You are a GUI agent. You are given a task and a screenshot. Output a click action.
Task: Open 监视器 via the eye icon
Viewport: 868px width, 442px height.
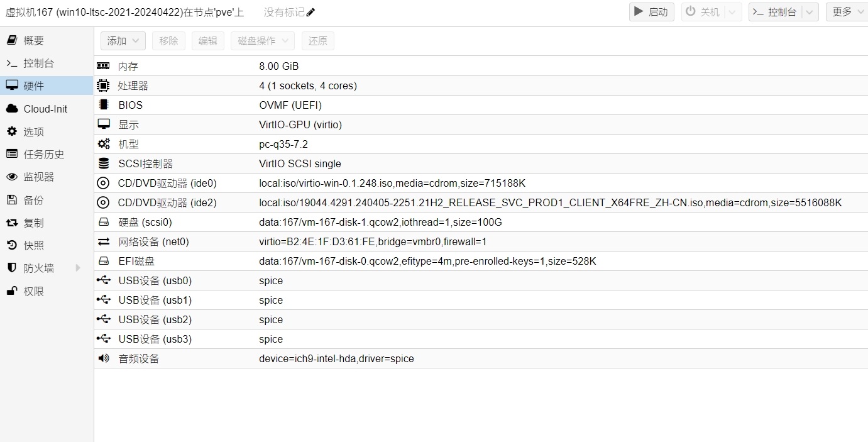(x=11, y=177)
